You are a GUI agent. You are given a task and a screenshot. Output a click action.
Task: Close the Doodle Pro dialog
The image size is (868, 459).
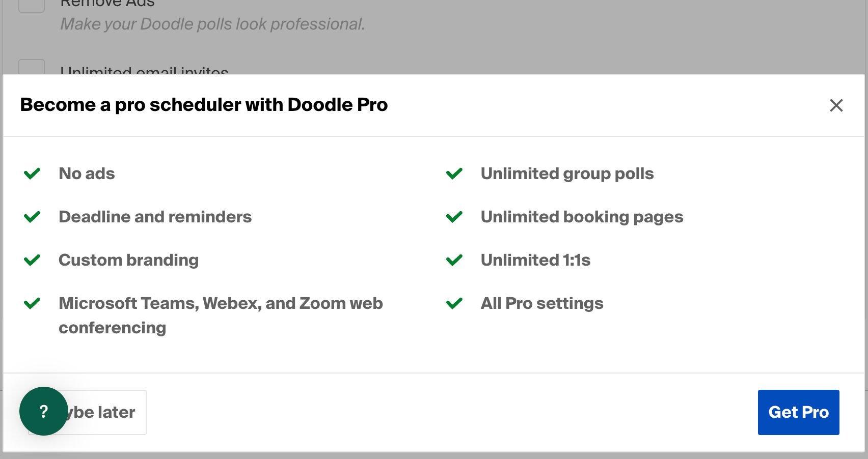click(836, 105)
